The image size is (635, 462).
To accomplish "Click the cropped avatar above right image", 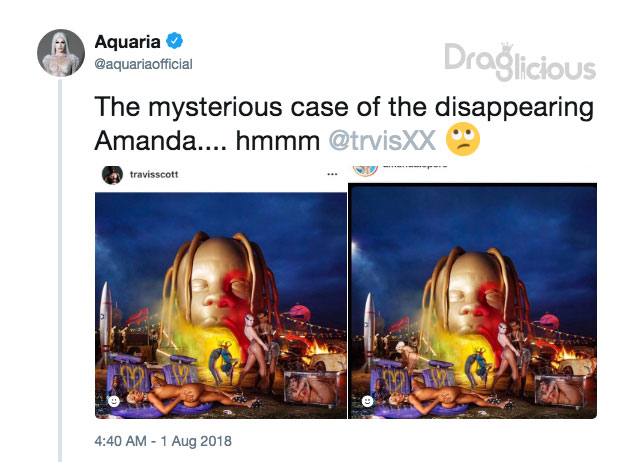I will [365, 170].
